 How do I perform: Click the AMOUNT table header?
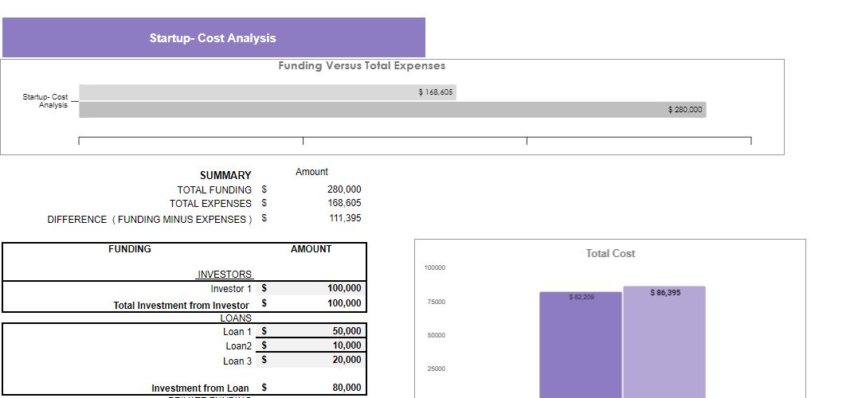coord(311,249)
